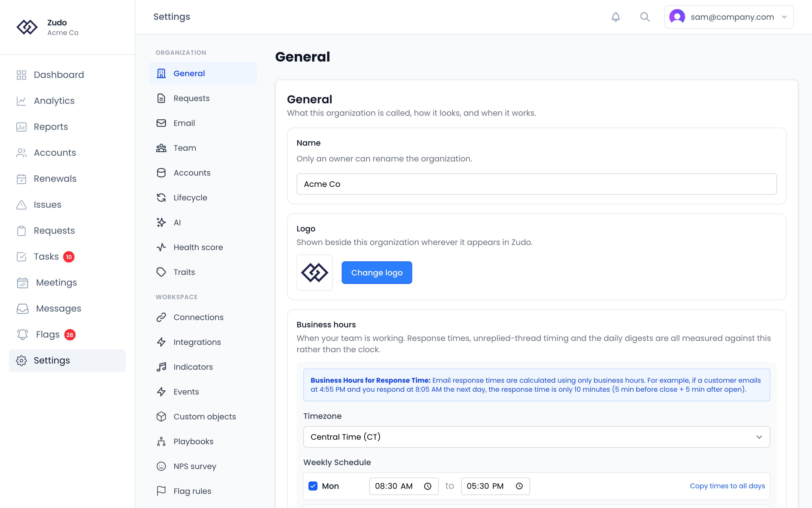Click the Health score pulse icon
The height and width of the screenshot is (508, 812).
(x=161, y=247)
